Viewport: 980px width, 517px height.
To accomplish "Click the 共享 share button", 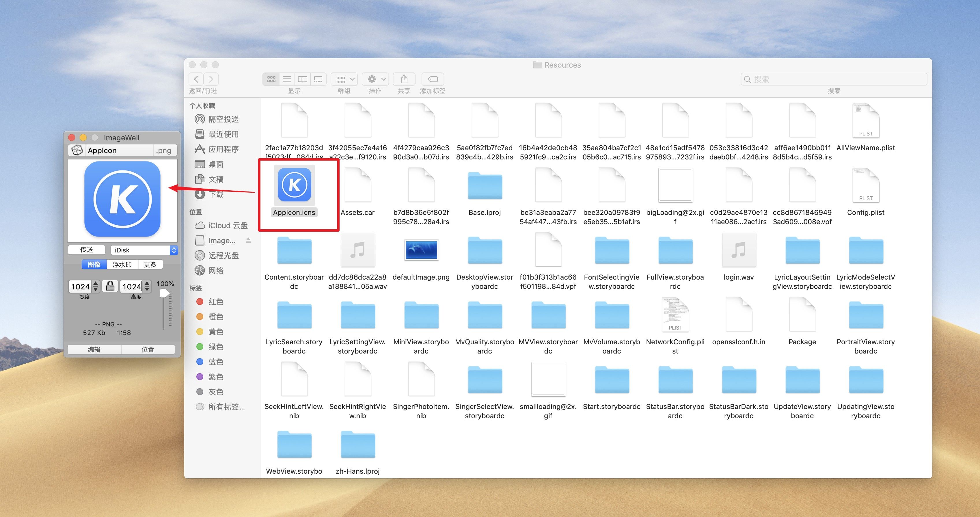I will 404,79.
